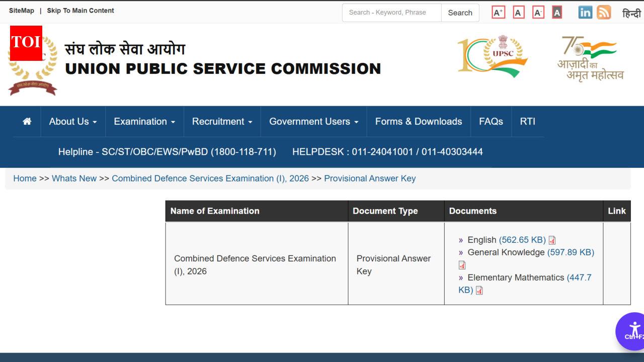The width and height of the screenshot is (644, 362).
Task: Open UPSC's LinkedIn page icon
Action: pos(585,12)
